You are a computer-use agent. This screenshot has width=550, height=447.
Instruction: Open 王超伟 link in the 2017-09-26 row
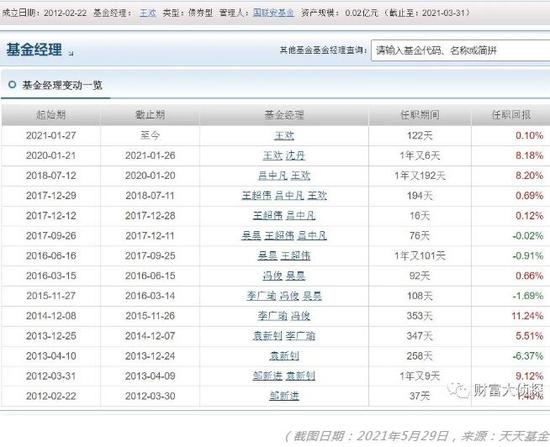pos(279,235)
